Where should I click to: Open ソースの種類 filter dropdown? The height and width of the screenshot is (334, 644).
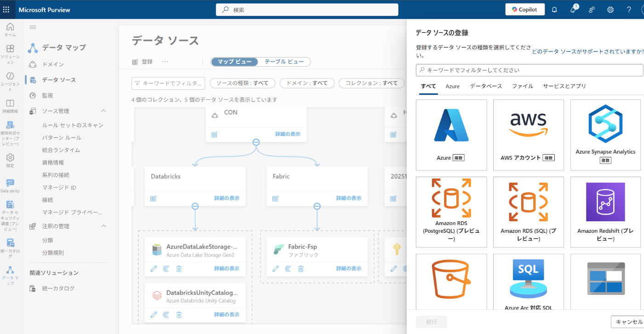[x=242, y=83]
